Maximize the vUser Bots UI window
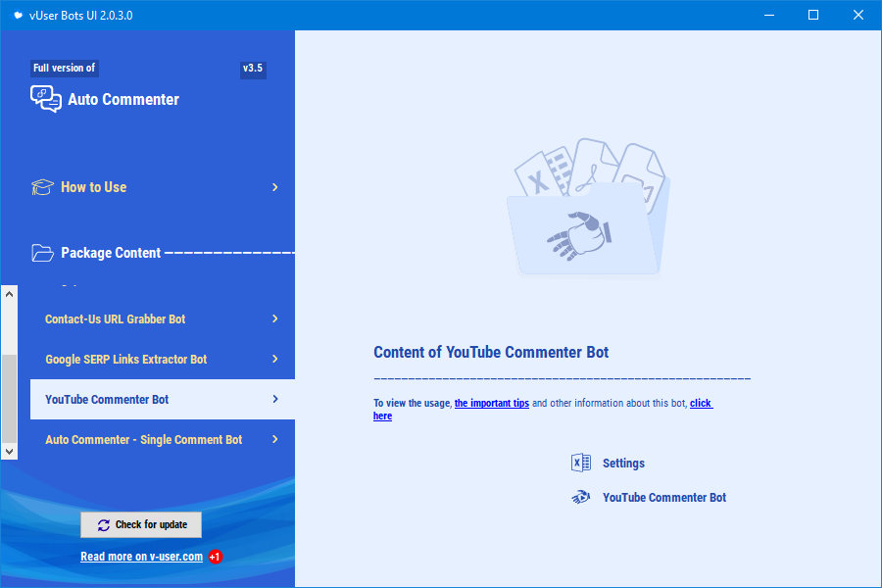 tap(813, 16)
